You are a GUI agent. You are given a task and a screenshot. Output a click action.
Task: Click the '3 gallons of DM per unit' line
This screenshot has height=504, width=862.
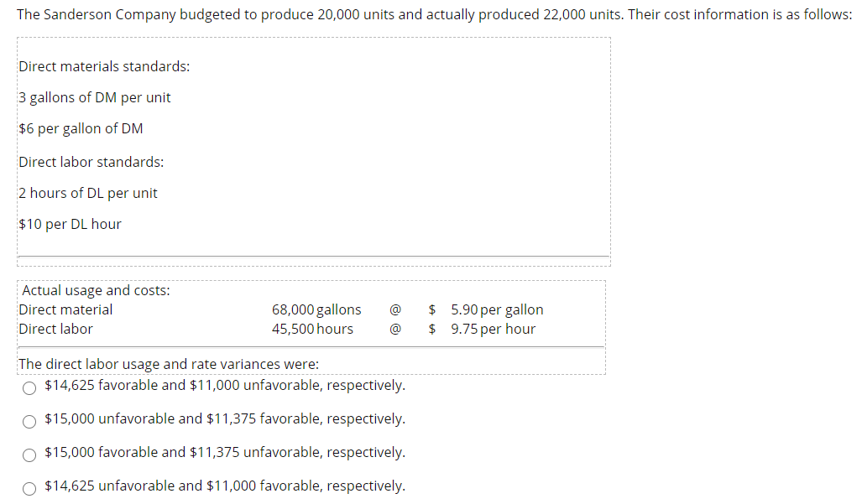click(x=95, y=97)
